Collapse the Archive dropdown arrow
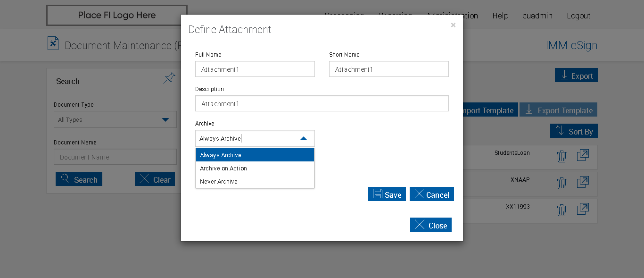The height and width of the screenshot is (278, 644). point(304,138)
